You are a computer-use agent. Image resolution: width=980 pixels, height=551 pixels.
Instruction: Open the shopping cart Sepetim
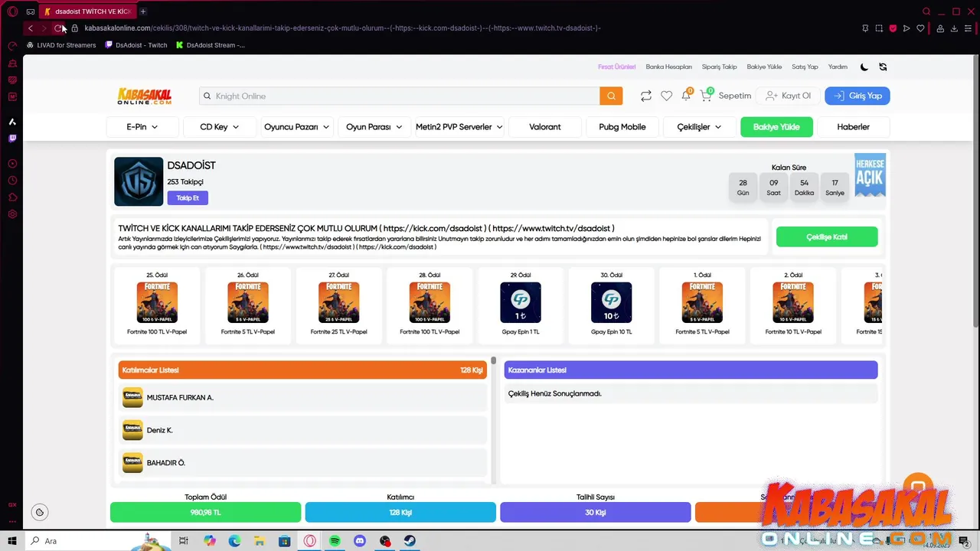click(x=726, y=96)
